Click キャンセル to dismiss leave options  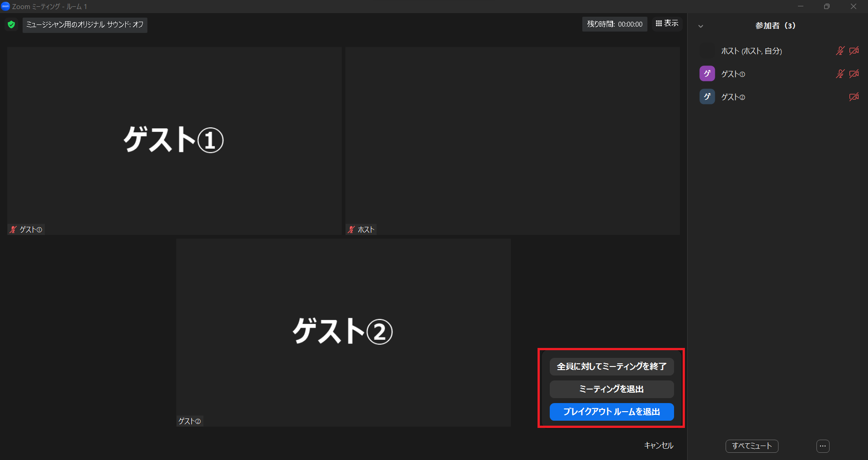[658, 446]
